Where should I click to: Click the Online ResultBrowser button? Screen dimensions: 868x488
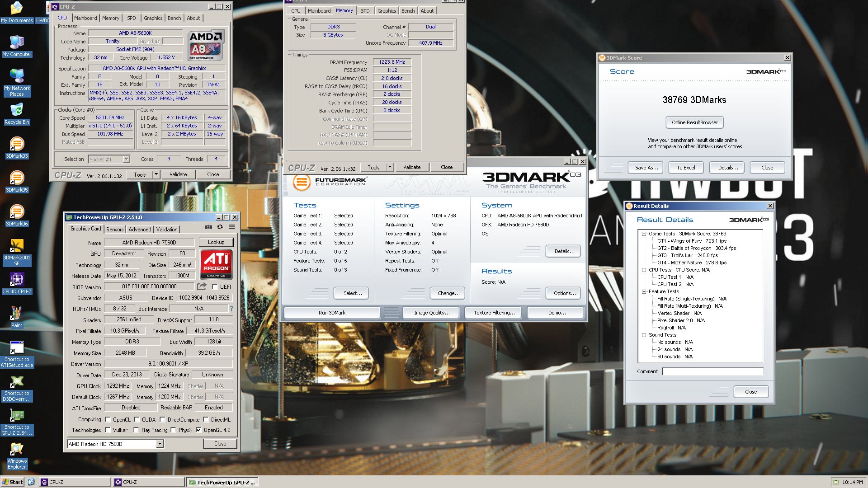(x=694, y=122)
